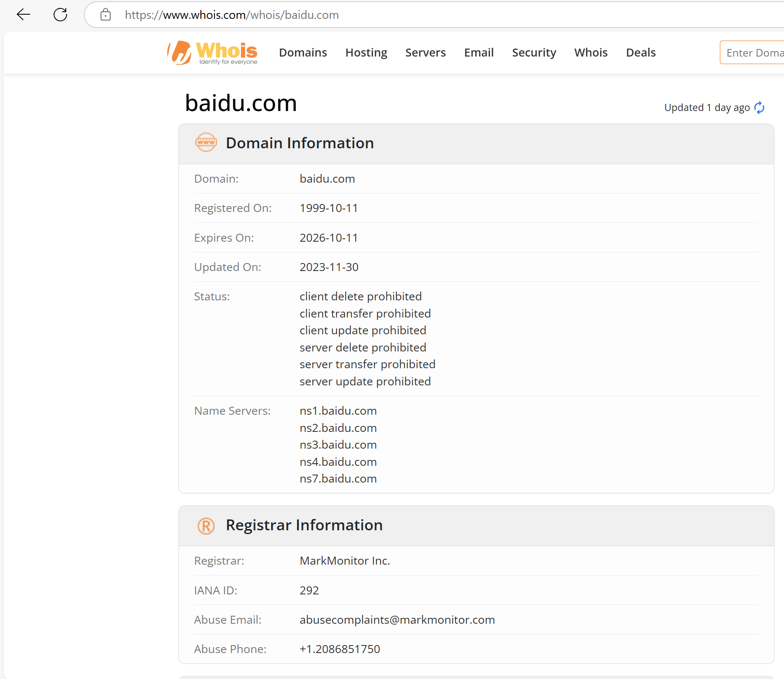The image size is (784, 679).
Task: Click the browser address bar URL
Action: (x=232, y=15)
